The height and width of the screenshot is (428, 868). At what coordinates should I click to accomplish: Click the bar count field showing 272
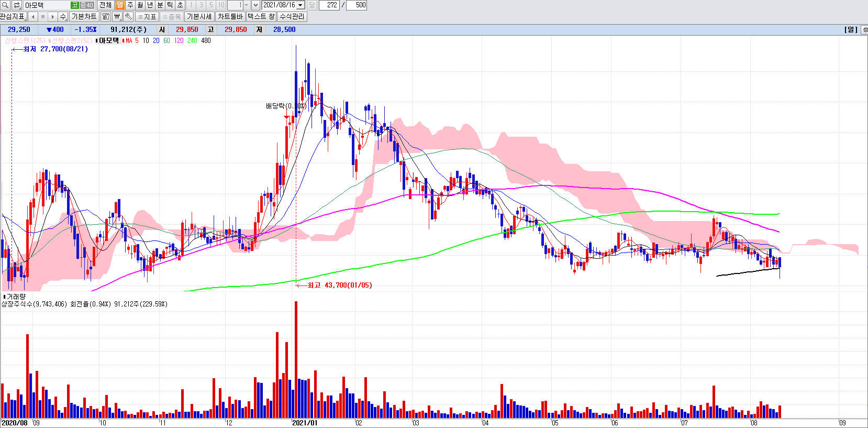329,5
